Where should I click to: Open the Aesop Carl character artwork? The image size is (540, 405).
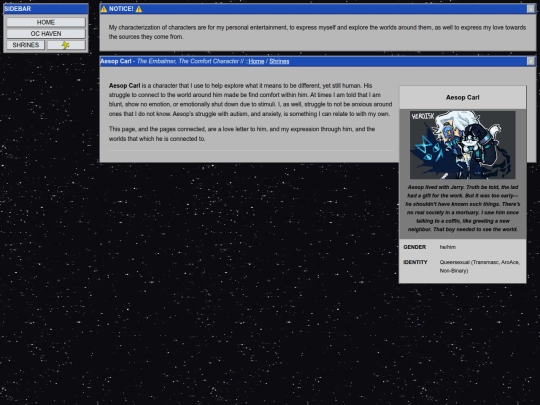[x=463, y=145]
